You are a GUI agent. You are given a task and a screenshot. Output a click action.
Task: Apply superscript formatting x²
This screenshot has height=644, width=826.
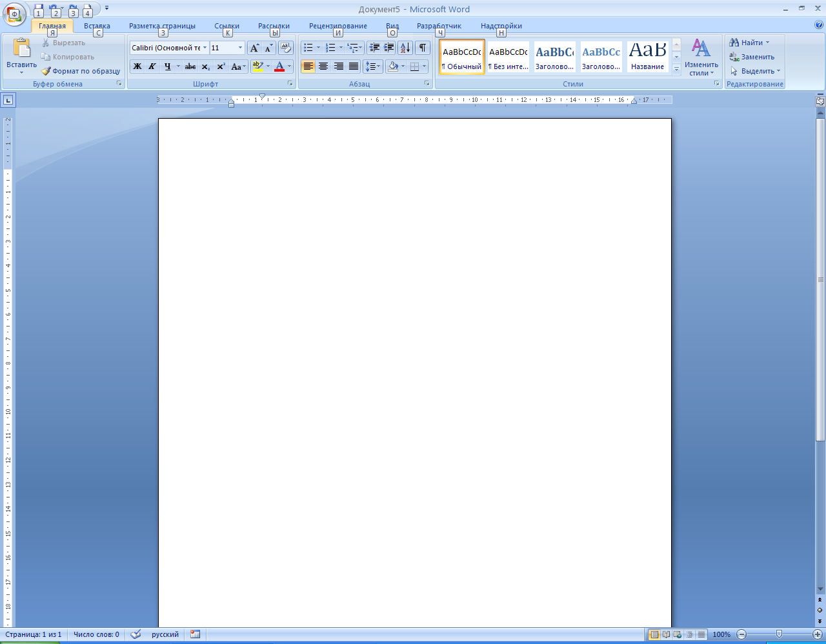point(221,66)
